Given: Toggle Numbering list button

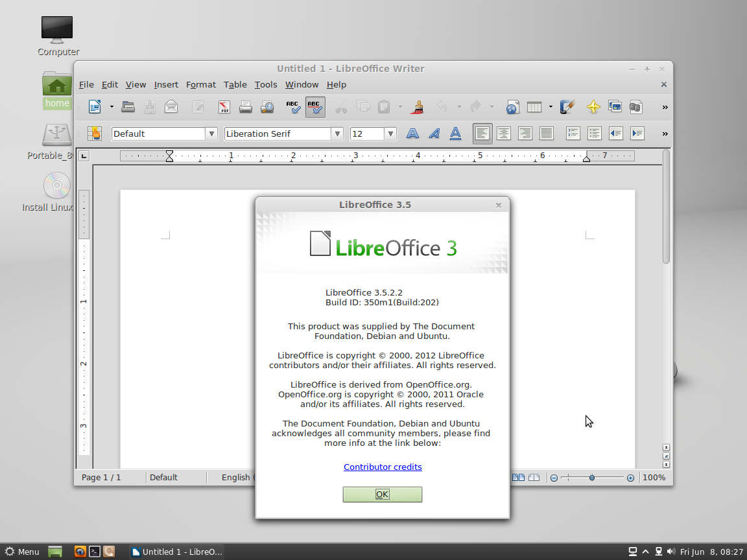Looking at the screenshot, I should [573, 134].
